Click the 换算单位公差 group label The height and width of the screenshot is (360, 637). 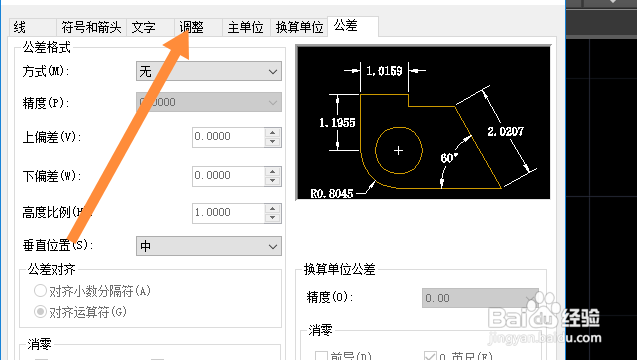click(x=340, y=269)
